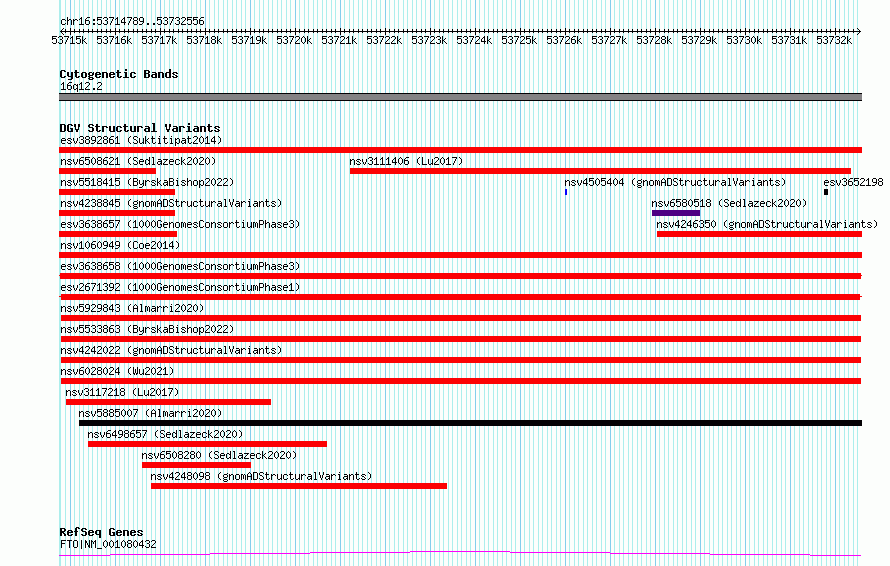Click the nsv4246350 (gnomADStructuralVariants) label
The height and width of the screenshot is (566, 890).
tap(767, 224)
